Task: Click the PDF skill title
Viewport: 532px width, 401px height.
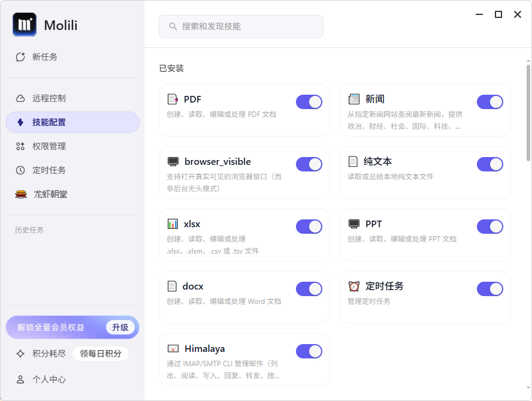Action: tap(192, 99)
